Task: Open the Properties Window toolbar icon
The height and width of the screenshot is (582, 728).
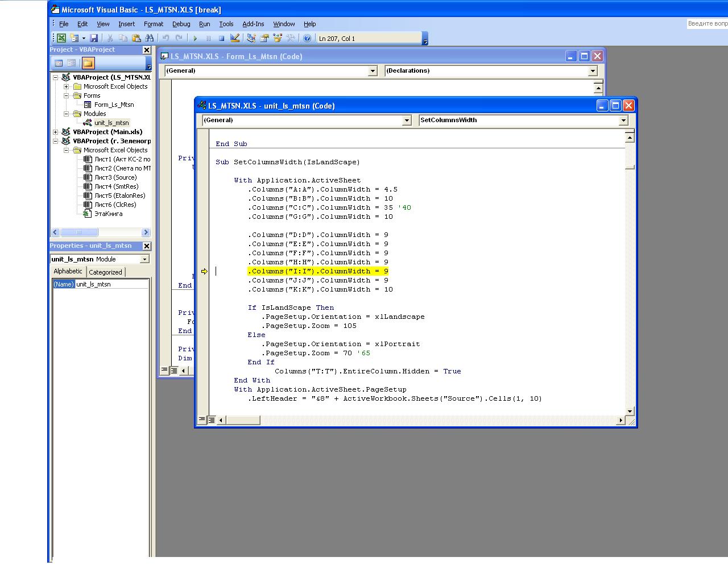Action: tap(264, 38)
